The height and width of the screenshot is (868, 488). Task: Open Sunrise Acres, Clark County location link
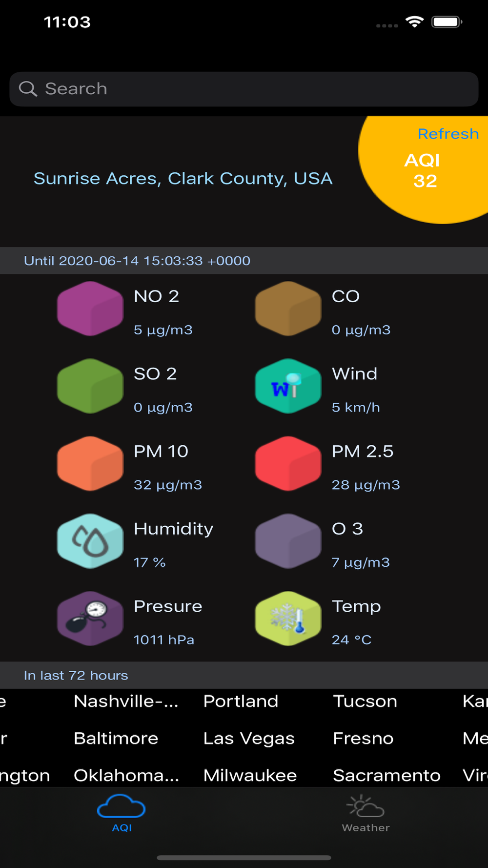(x=183, y=179)
